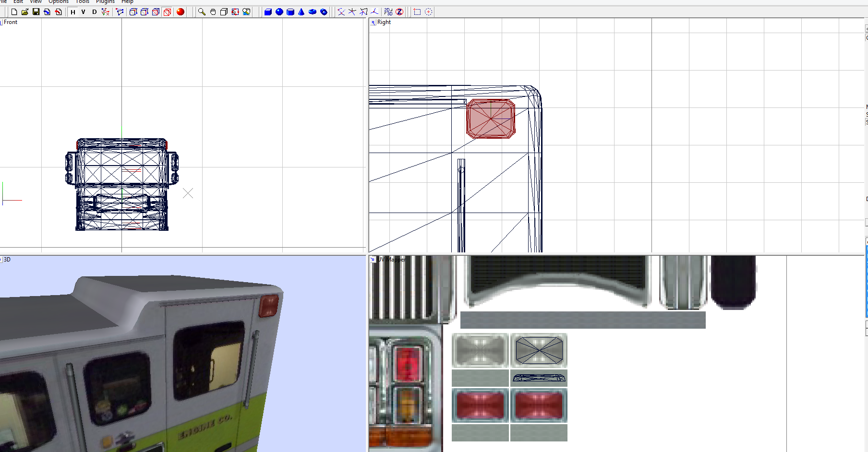Enable the V vertices toggle
Viewport: 868px width, 452px height.
83,12
